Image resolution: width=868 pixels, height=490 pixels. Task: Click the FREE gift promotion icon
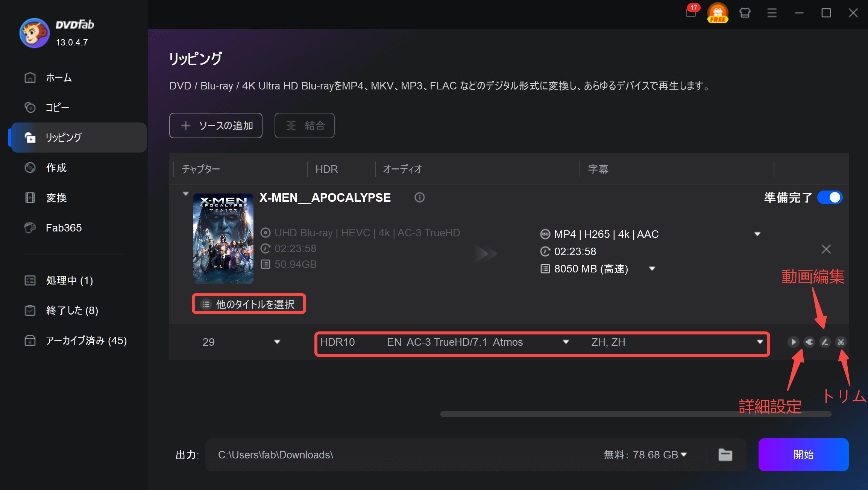(718, 13)
